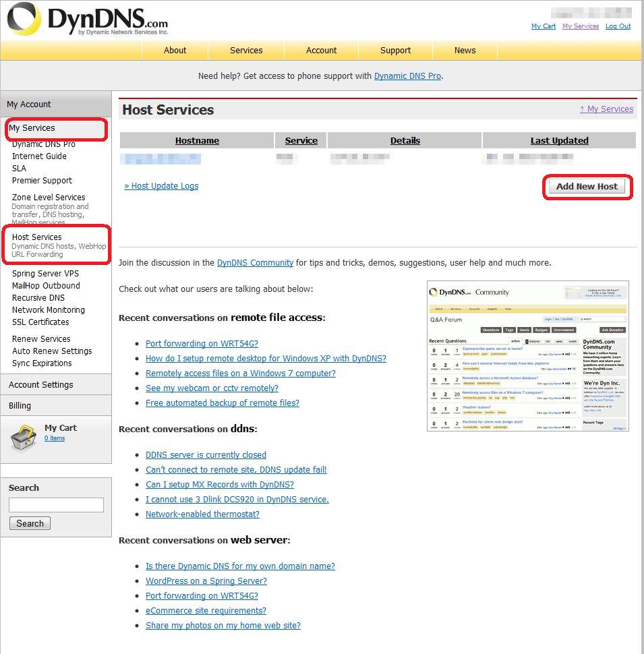
Task: Open the Account menu
Action: 321,51
